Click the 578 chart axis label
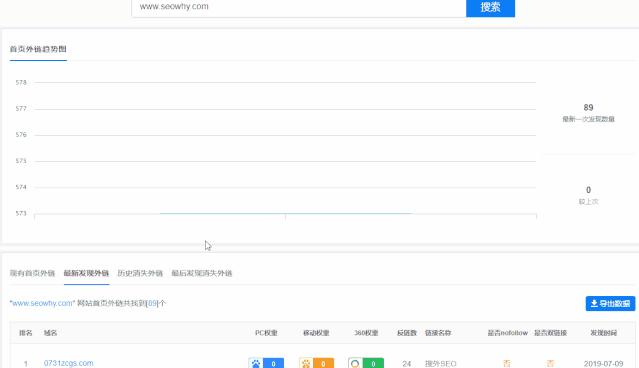This screenshot has width=639, height=368. click(21, 82)
